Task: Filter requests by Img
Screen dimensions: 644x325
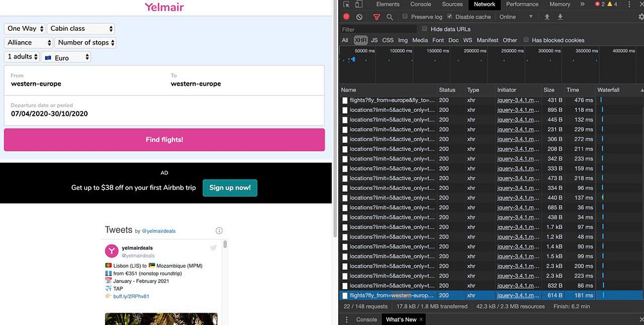Action: pyautogui.click(x=403, y=40)
